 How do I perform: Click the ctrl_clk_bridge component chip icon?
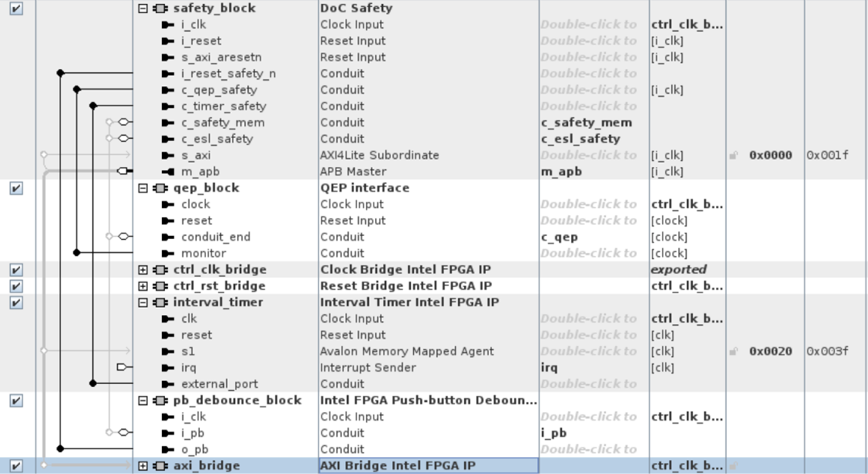point(160,269)
